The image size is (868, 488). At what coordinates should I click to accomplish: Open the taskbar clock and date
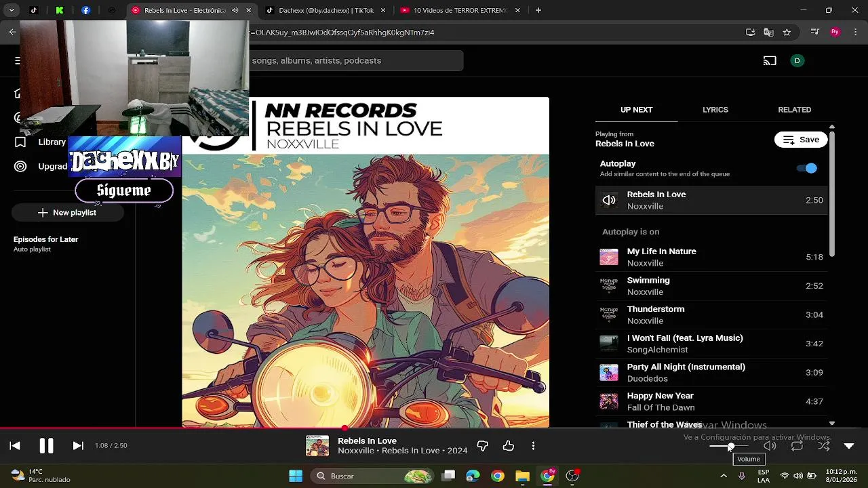coord(841,476)
